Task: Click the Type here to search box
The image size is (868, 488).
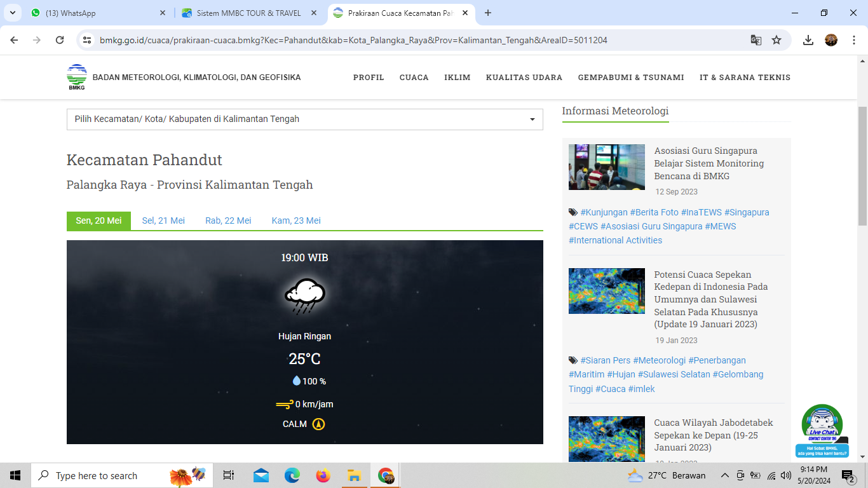Action: (x=122, y=475)
